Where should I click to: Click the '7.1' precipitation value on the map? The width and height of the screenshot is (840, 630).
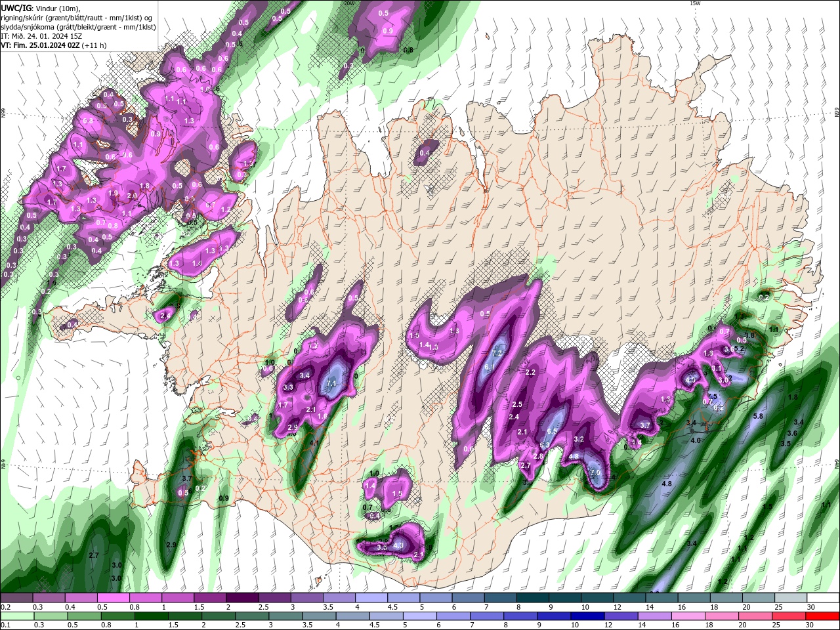tap(331, 383)
